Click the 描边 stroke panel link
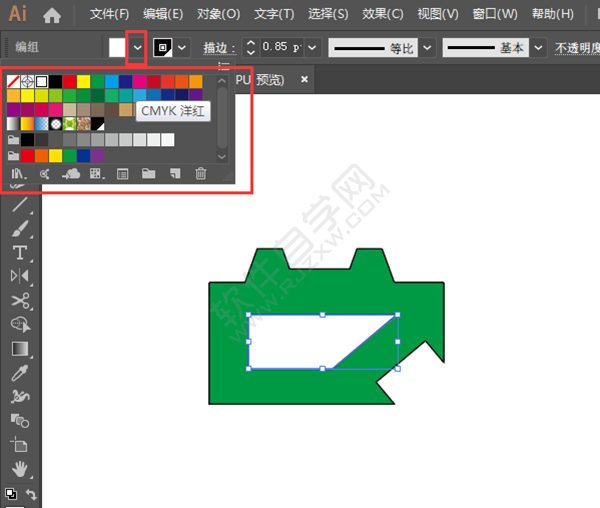The width and height of the screenshot is (600, 508). (219, 48)
